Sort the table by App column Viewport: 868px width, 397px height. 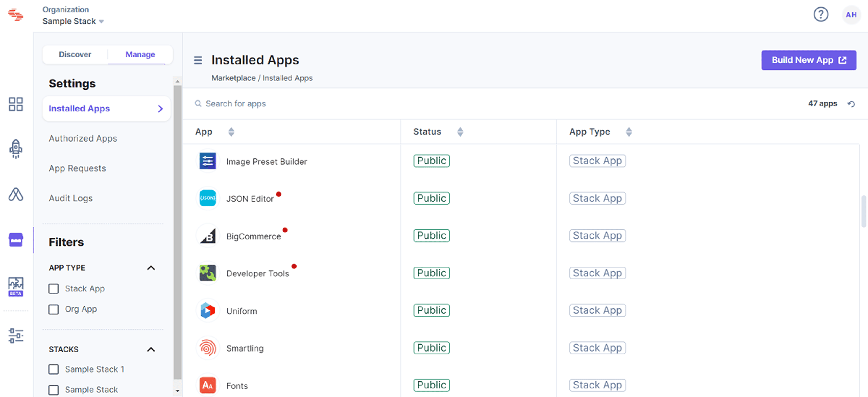pos(231,132)
